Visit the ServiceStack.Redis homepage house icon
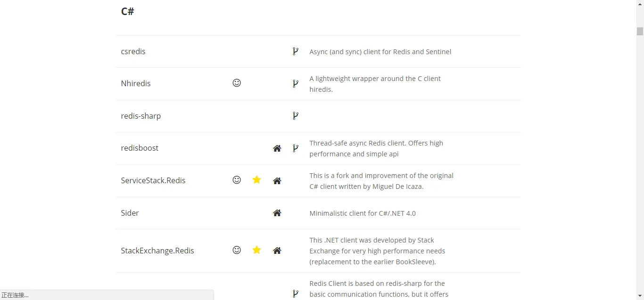Screen dimensions: 644x300 point(277,181)
